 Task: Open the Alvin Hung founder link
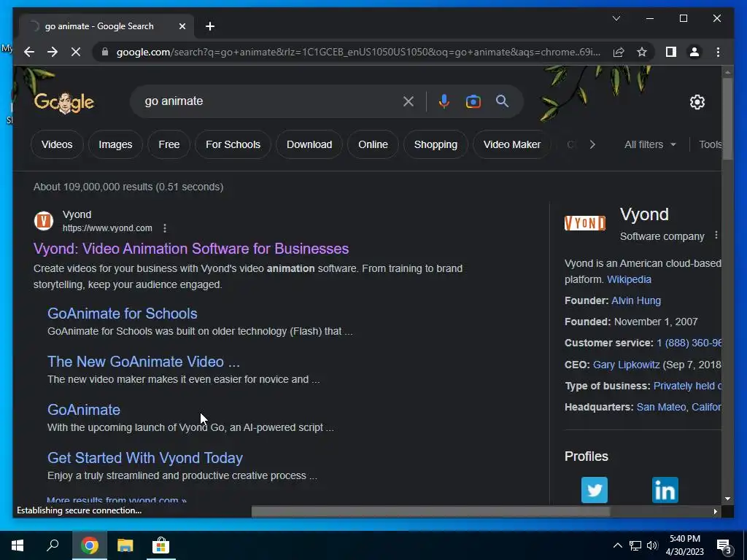(636, 300)
